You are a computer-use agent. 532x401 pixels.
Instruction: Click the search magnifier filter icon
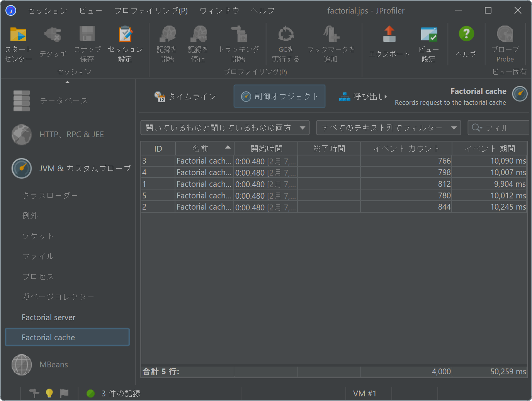click(477, 128)
